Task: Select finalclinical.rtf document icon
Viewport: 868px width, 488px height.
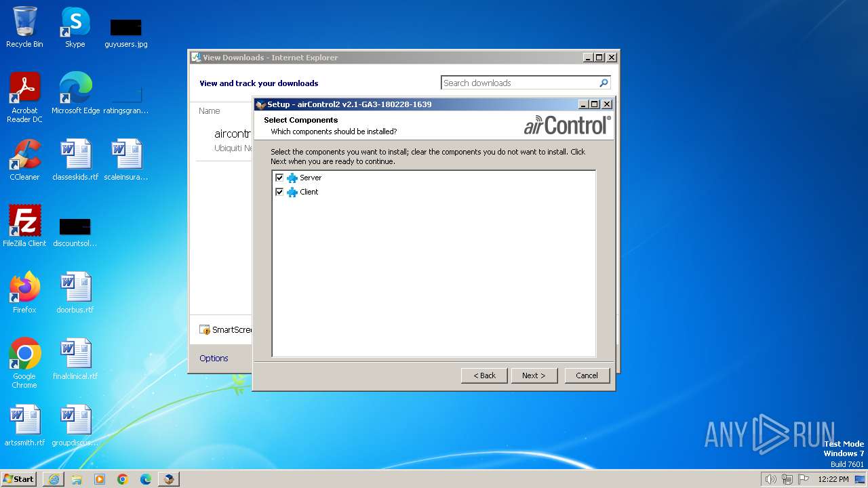Action: click(75, 359)
